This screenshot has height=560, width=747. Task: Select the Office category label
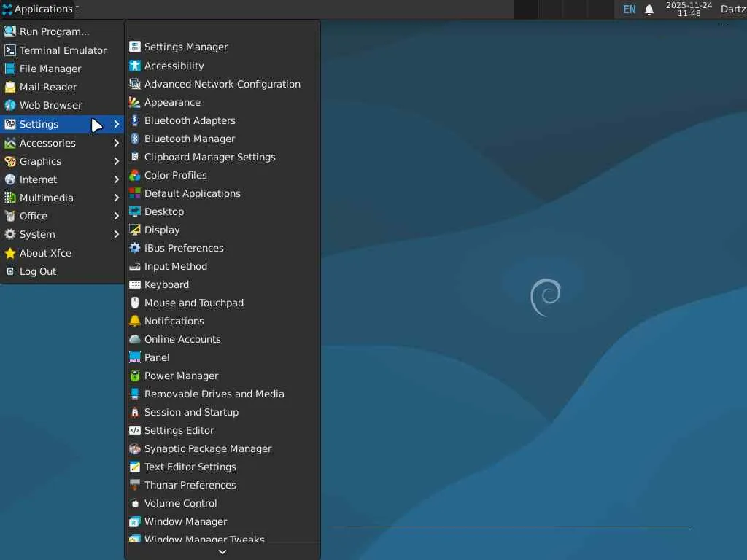(x=34, y=216)
